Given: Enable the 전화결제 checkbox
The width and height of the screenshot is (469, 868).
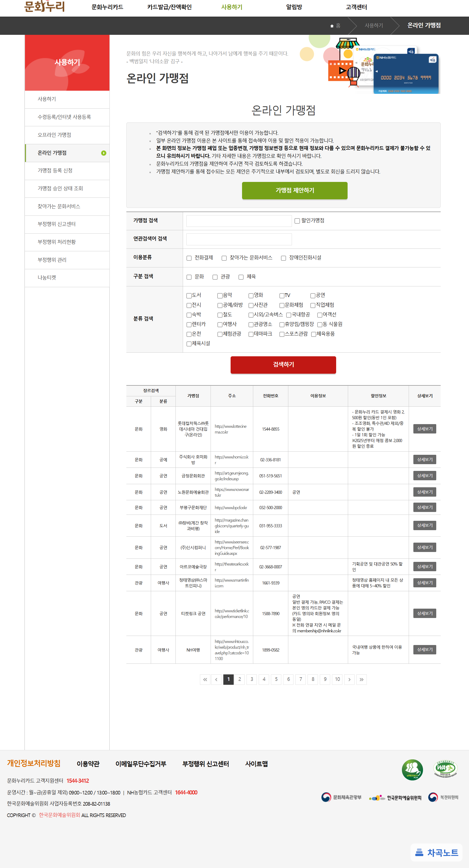Looking at the screenshot, I should click(x=189, y=258).
